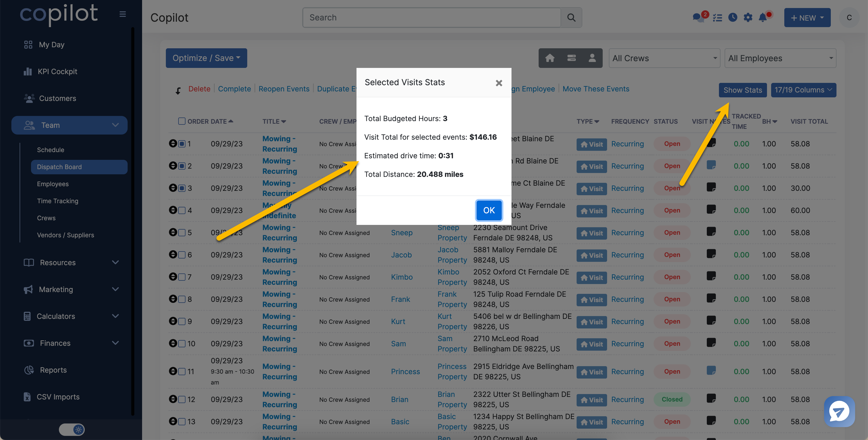This screenshot has width=868, height=440.
Task: Click Visit type badge in row 6
Action: 592,255
